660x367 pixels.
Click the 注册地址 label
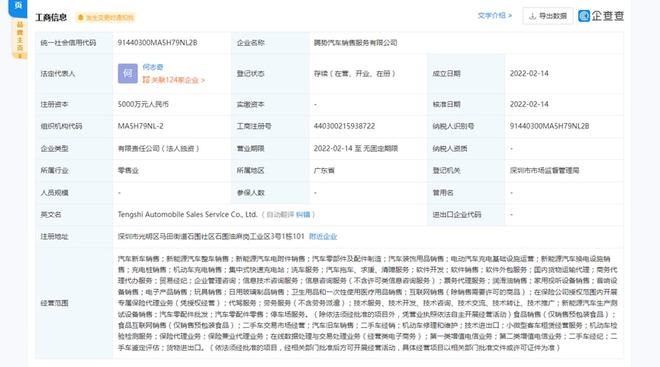click(x=54, y=237)
